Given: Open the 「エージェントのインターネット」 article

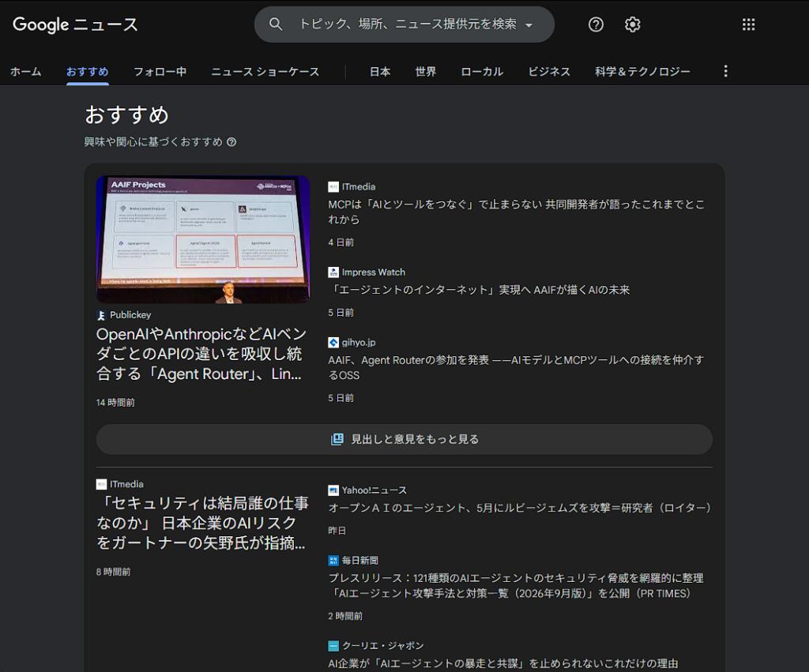Looking at the screenshot, I should tap(479, 290).
